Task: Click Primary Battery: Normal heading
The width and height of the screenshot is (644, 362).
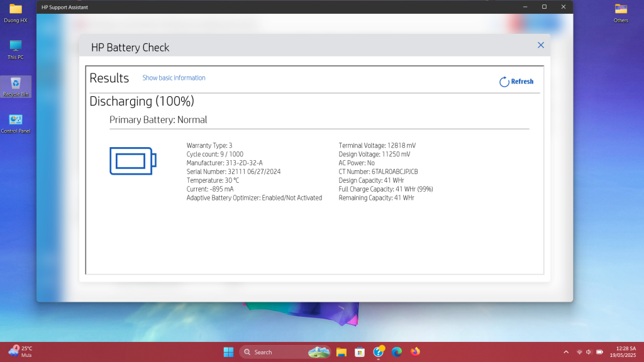Action: coord(158,120)
